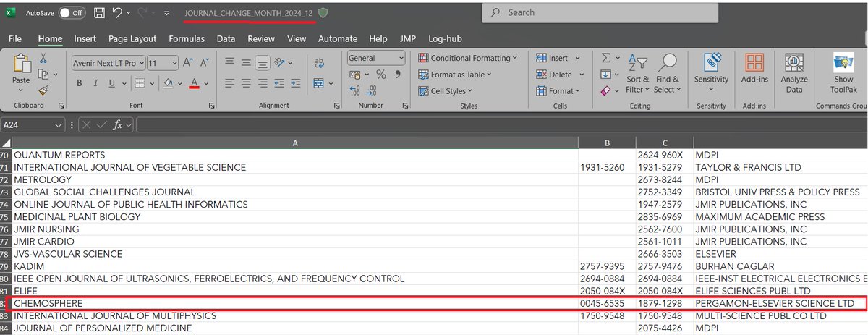Apply the red font color
The width and height of the screenshot is (868, 335).
coord(194,83)
